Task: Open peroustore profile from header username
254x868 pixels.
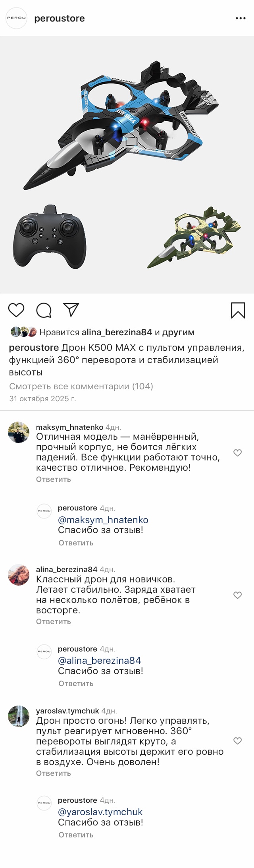Action: (x=60, y=19)
